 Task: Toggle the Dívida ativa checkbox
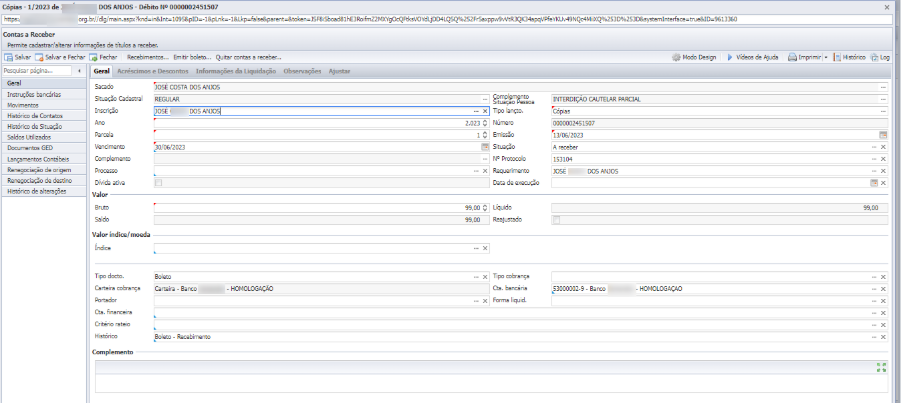coord(159,183)
